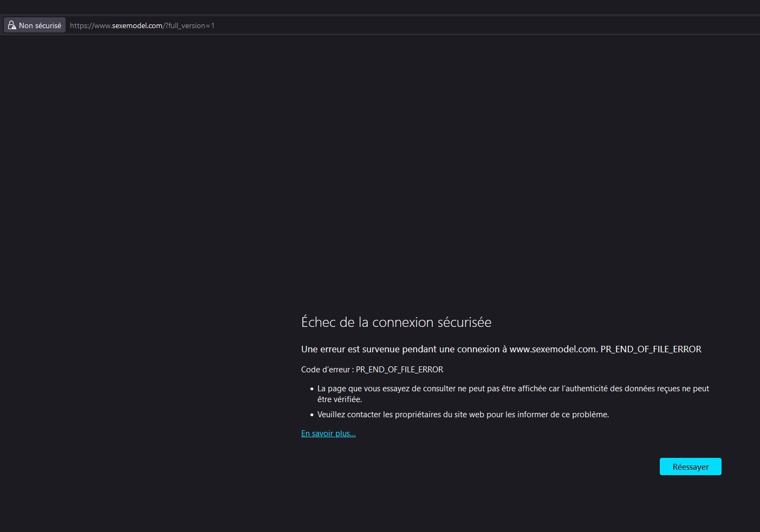Click "www.sexemodel.com" in the error description

point(553,350)
